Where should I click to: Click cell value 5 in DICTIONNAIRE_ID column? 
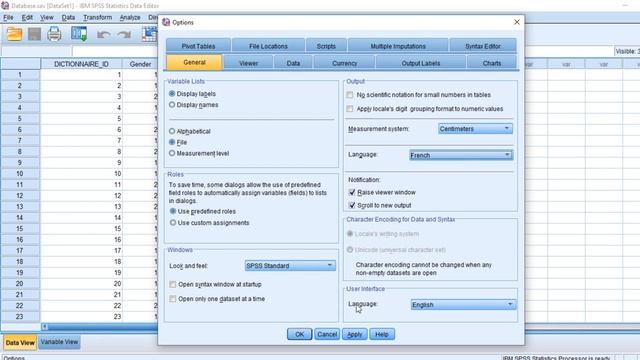pos(81,119)
